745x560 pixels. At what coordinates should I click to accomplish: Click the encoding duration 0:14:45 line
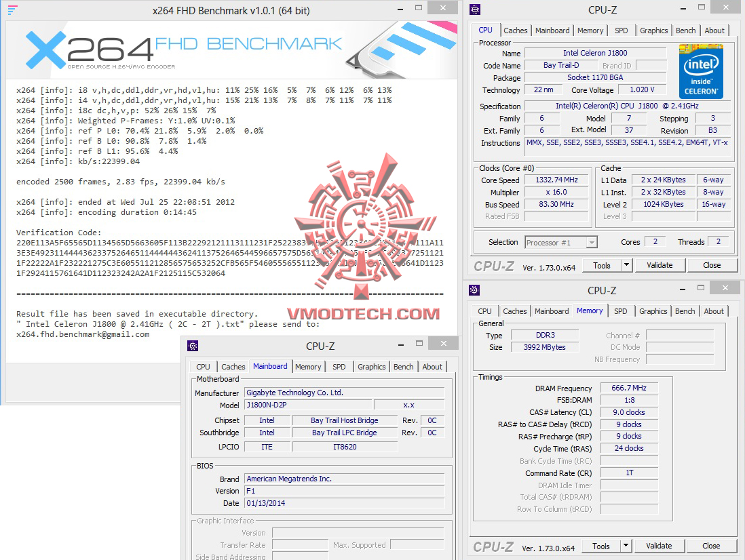pyautogui.click(x=107, y=212)
